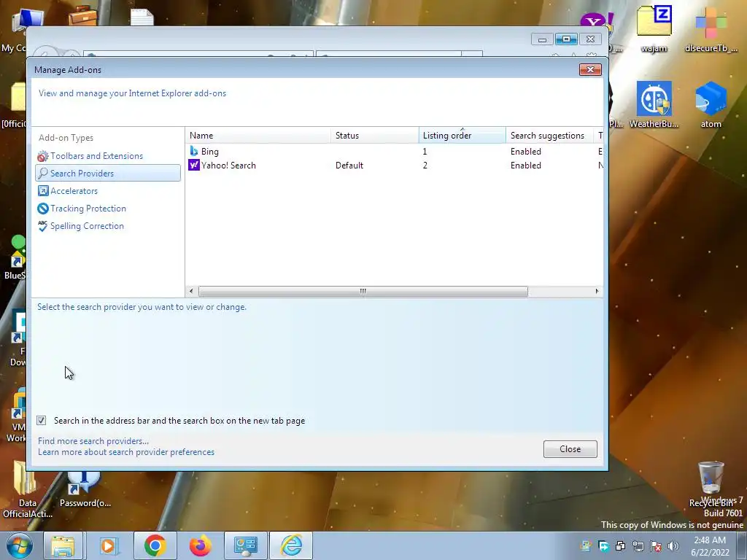
Task: Click the Close button in Manage Add-ons
Action: click(x=570, y=449)
